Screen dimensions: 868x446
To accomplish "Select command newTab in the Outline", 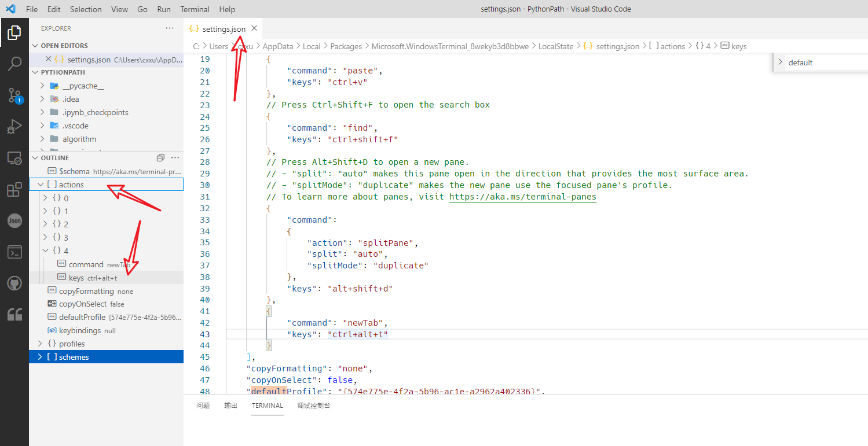I will [106, 264].
